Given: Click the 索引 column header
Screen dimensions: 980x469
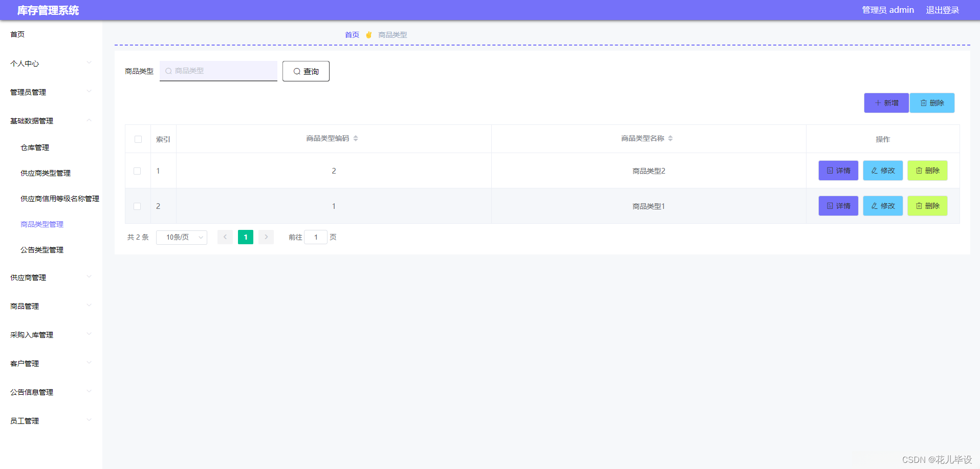Looking at the screenshot, I should point(163,139).
